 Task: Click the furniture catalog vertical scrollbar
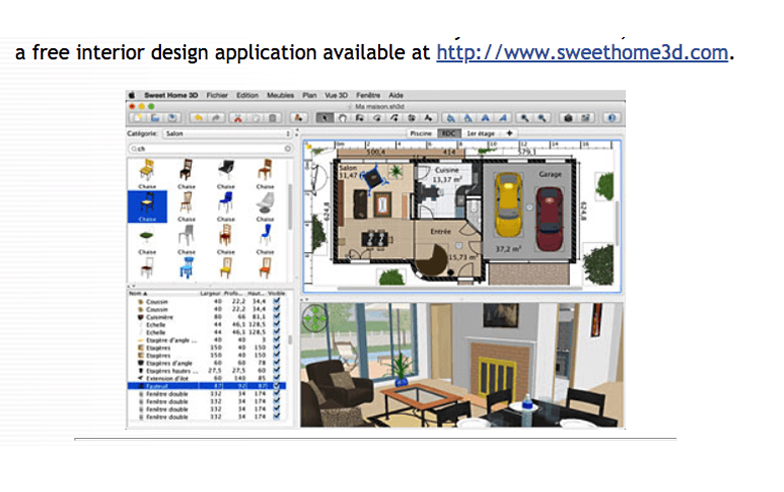click(290, 206)
